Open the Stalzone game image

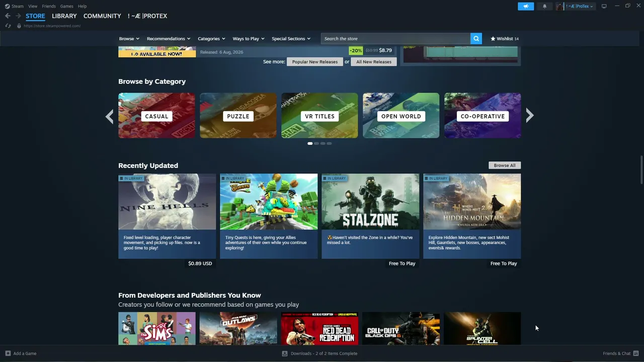[x=370, y=202]
